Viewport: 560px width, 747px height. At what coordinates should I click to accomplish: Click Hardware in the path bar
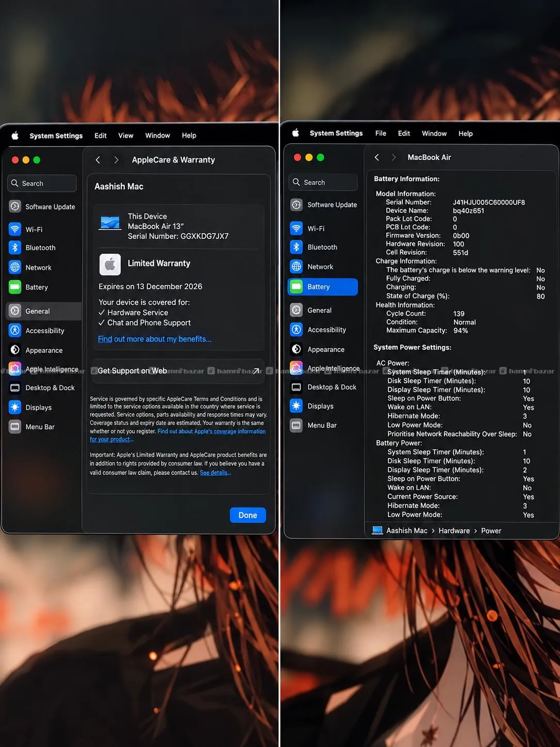tap(454, 531)
